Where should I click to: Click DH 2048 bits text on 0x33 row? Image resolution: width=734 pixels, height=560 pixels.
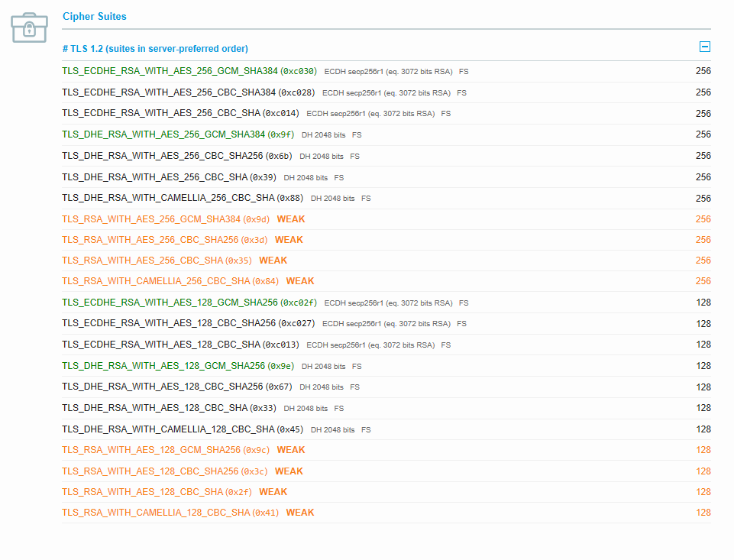click(x=306, y=408)
